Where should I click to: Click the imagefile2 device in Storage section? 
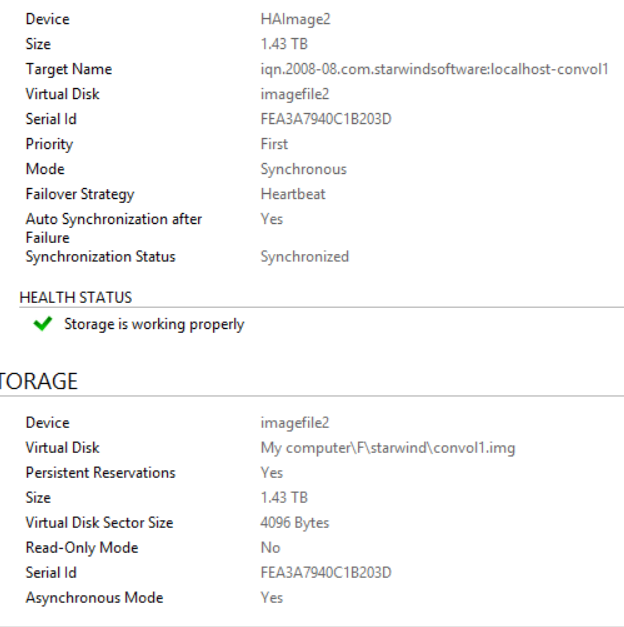click(x=295, y=423)
